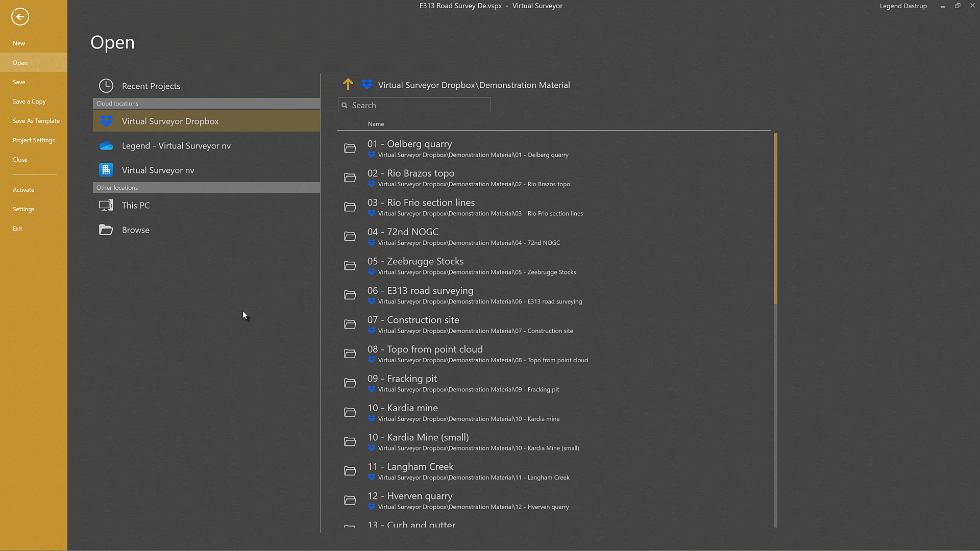Click the Browse folder icon
This screenshot has height=551, width=980.
coord(106,230)
